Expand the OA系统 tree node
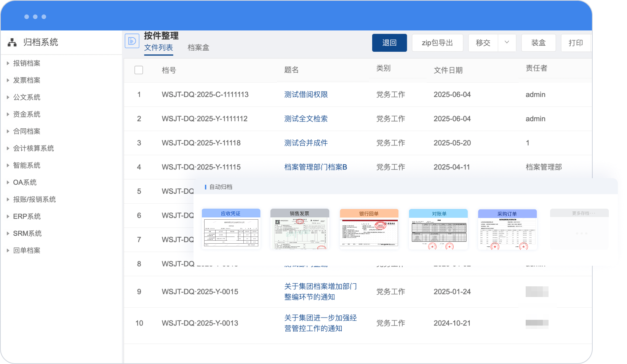 [x=8, y=182]
